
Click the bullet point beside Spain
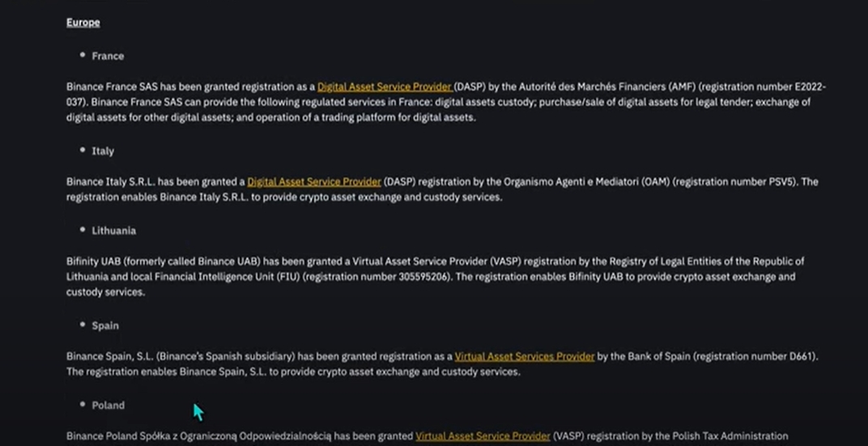[83, 325]
